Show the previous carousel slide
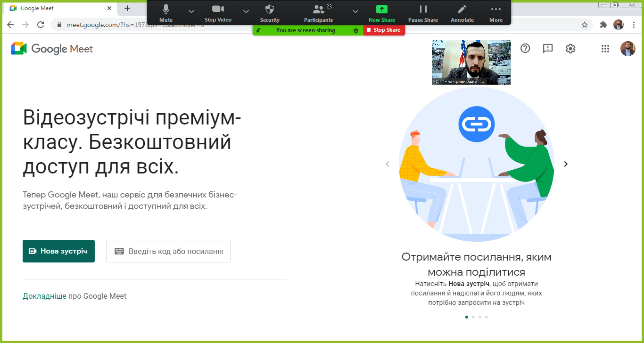Screen dimensions: 644x343 click(387, 164)
